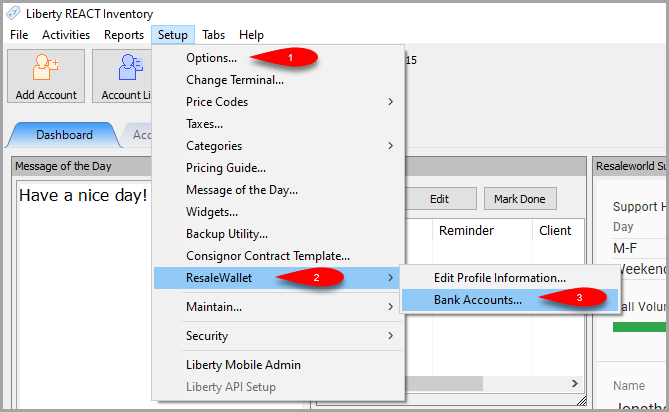
Task: Open Pricing Guide... menu entry
Action: pyautogui.click(x=278, y=168)
